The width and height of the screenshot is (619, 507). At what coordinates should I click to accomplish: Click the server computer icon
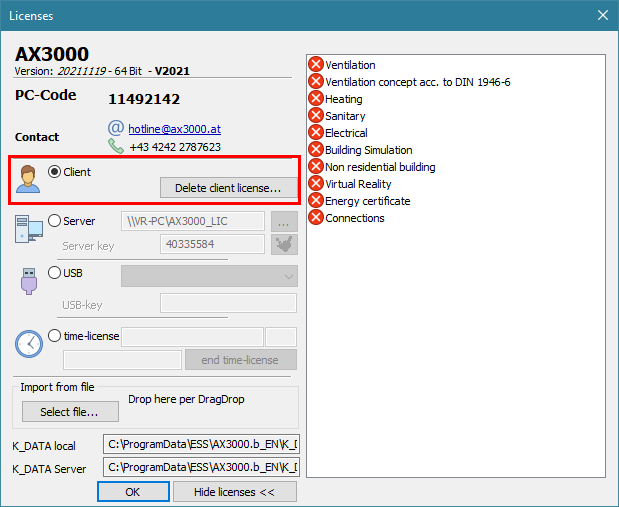28,229
